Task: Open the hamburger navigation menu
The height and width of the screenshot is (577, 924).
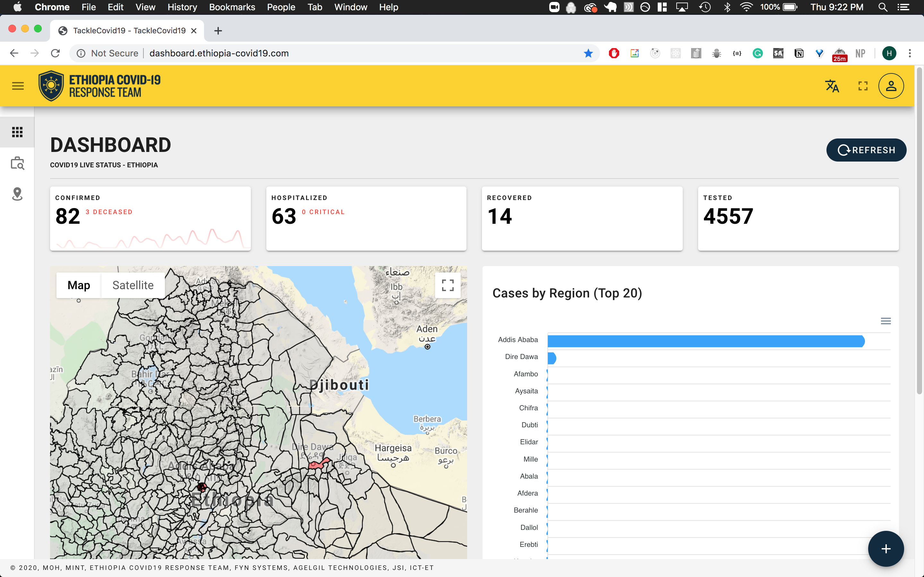Action: click(x=18, y=86)
